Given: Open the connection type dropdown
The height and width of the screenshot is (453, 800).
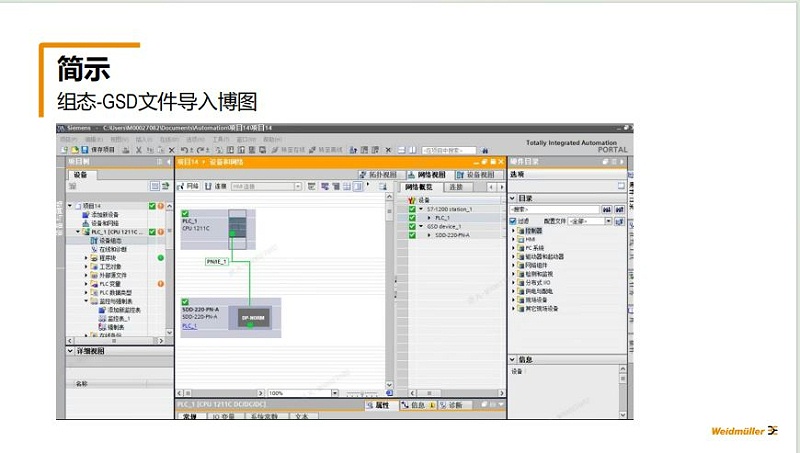Looking at the screenshot, I should point(297,187).
